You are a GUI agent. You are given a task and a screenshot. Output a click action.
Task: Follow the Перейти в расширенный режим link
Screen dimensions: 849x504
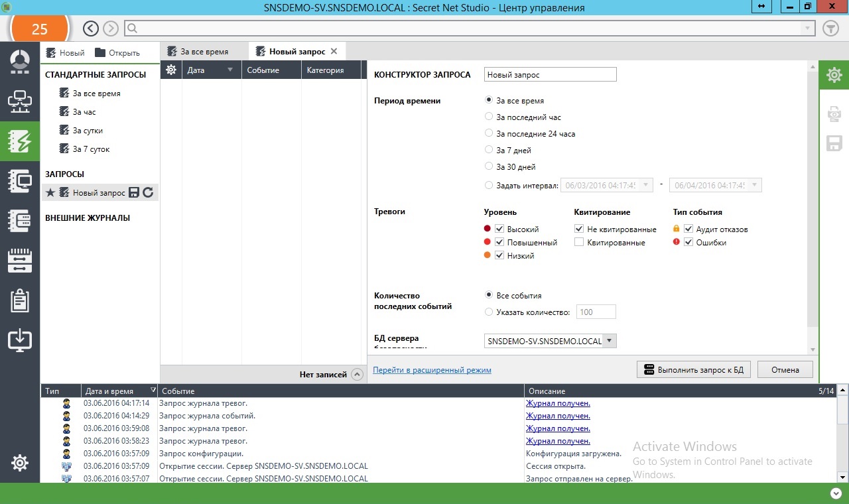click(432, 370)
